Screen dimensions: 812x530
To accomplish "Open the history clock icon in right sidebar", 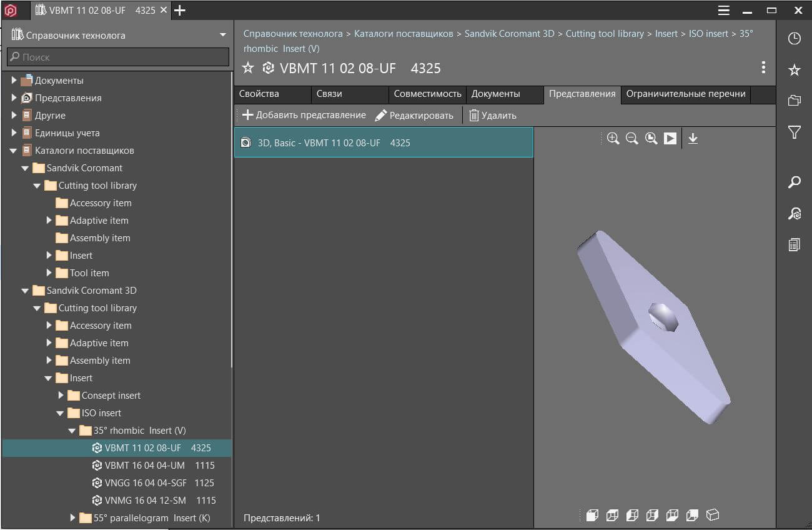I will click(794, 38).
